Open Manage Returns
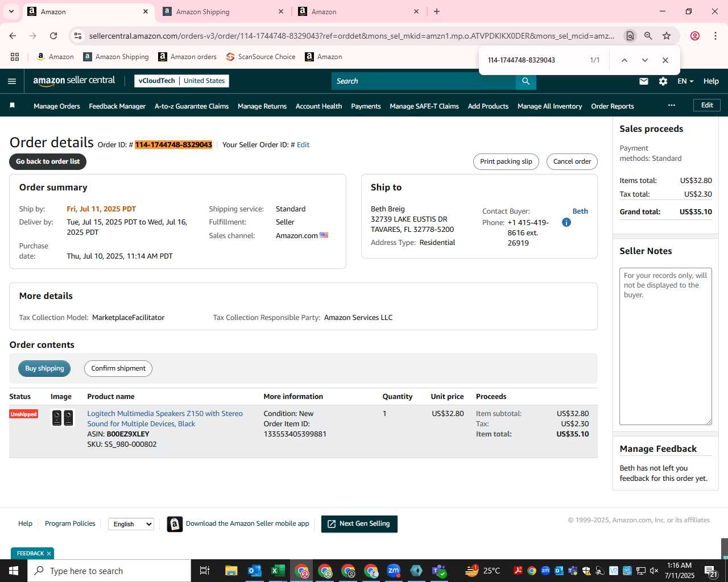This screenshot has height=582, width=728. tap(262, 106)
